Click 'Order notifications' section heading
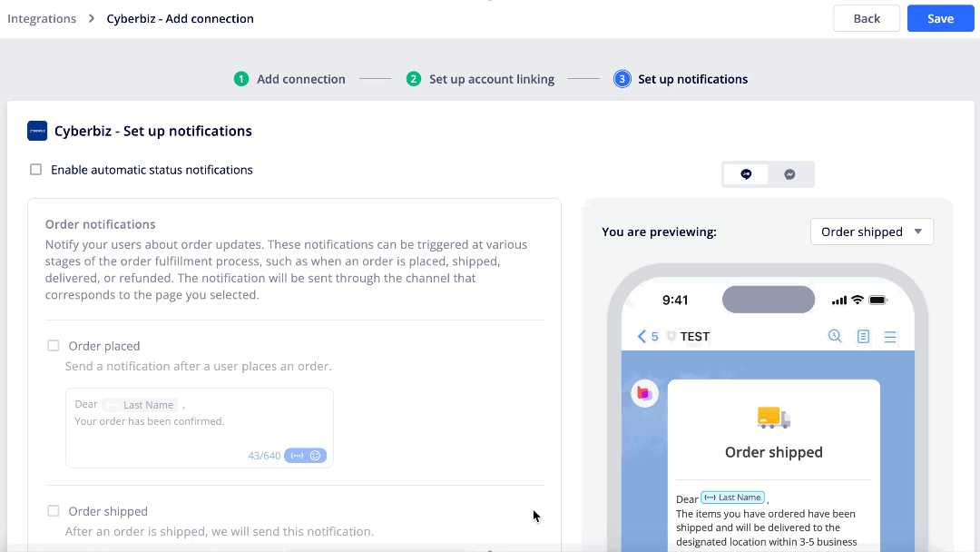Image resolution: width=980 pixels, height=552 pixels. pyautogui.click(x=100, y=224)
